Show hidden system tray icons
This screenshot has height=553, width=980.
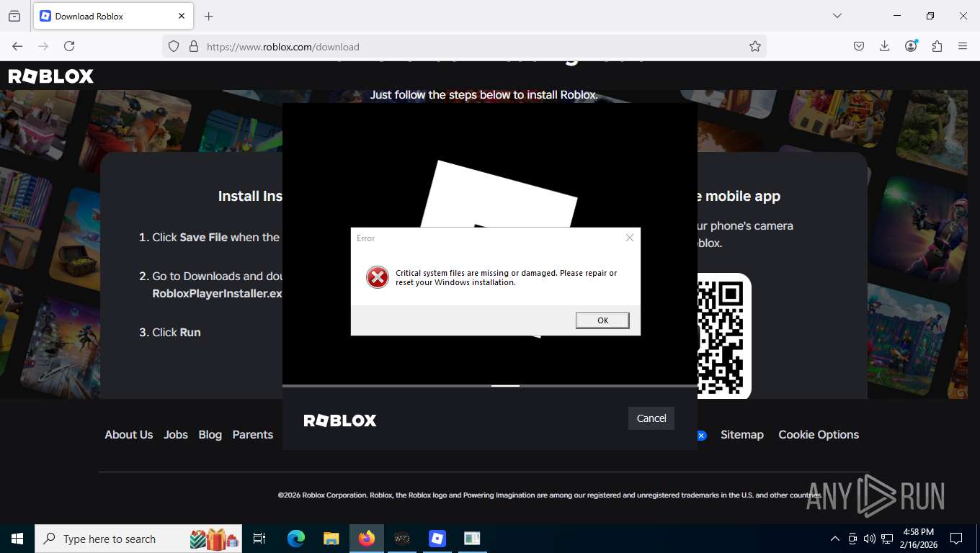click(x=835, y=539)
